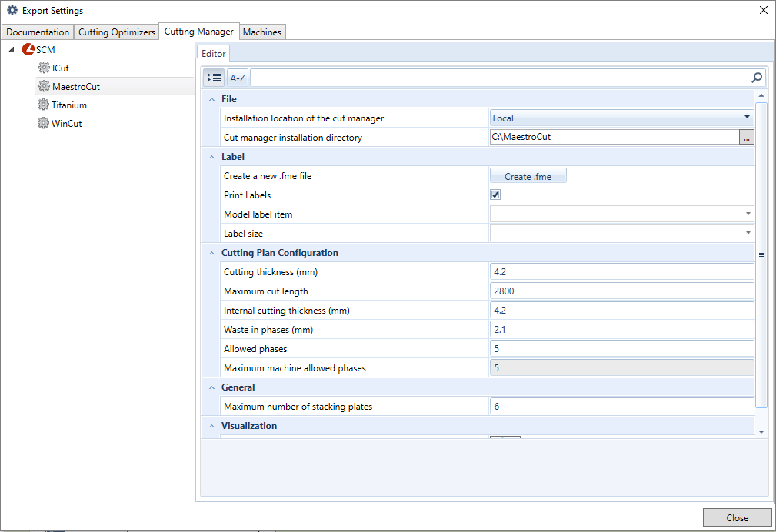This screenshot has width=776, height=532.
Task: Browse for cut manager installation directory
Action: coord(746,138)
